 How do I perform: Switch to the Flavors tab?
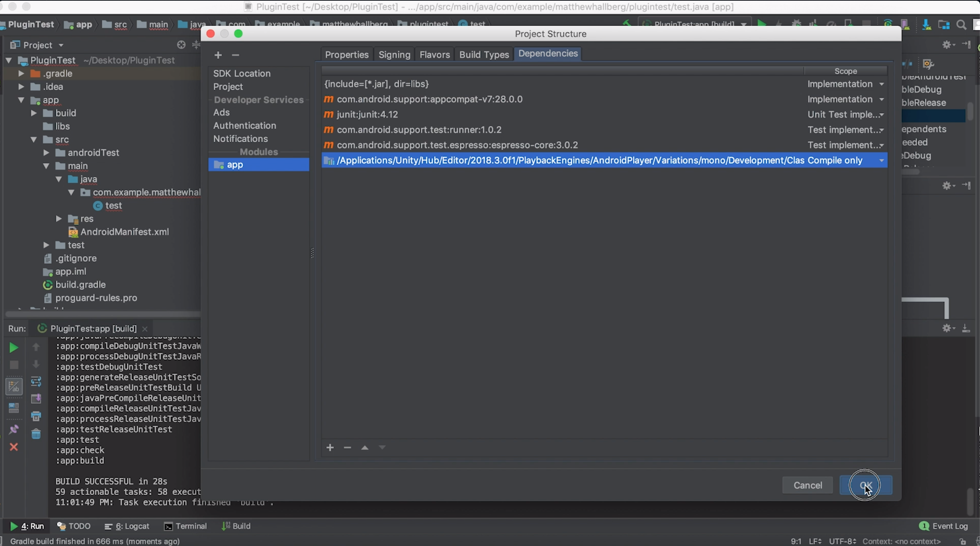435,54
